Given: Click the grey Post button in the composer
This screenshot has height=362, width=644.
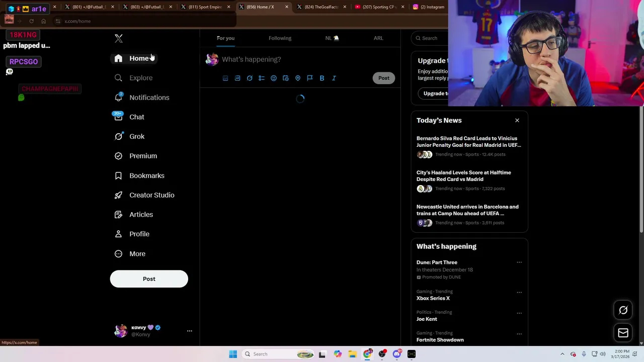Looking at the screenshot, I should (384, 78).
